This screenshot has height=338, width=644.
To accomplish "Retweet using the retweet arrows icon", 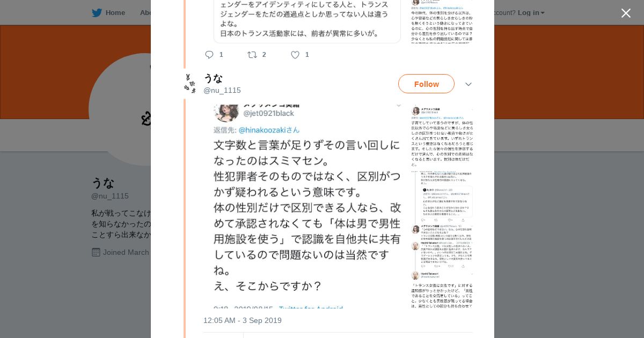I will tap(252, 55).
